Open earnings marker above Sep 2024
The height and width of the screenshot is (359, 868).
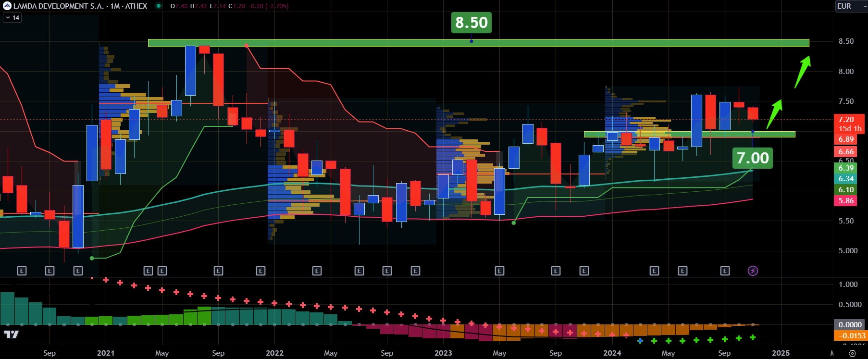coord(725,271)
